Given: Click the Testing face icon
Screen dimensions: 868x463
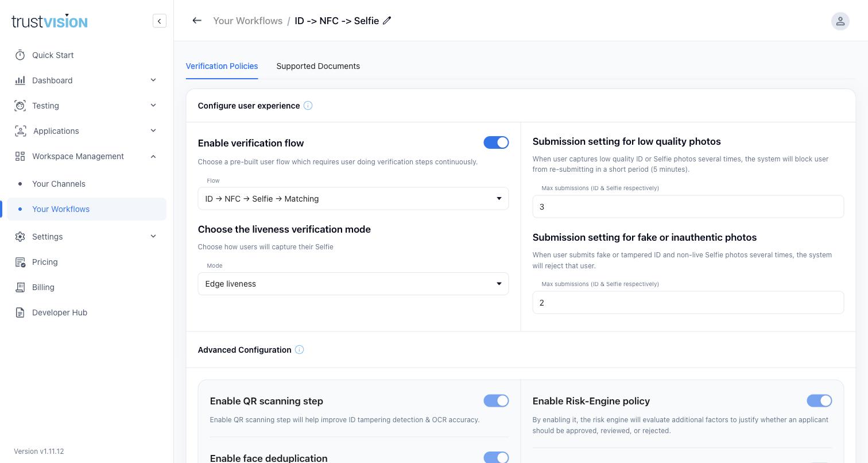Looking at the screenshot, I should tap(20, 106).
